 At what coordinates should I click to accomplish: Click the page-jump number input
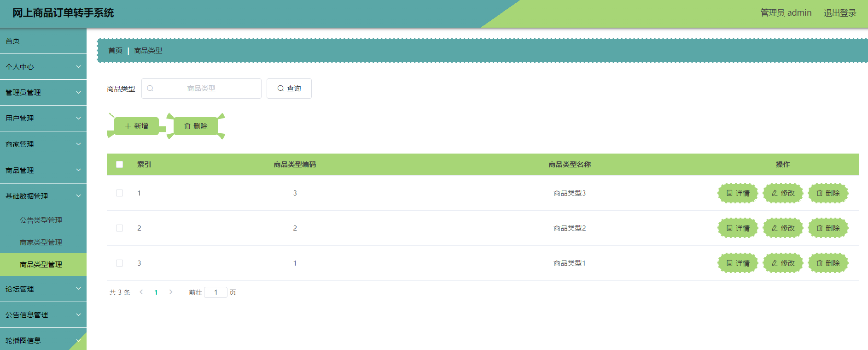(x=216, y=292)
